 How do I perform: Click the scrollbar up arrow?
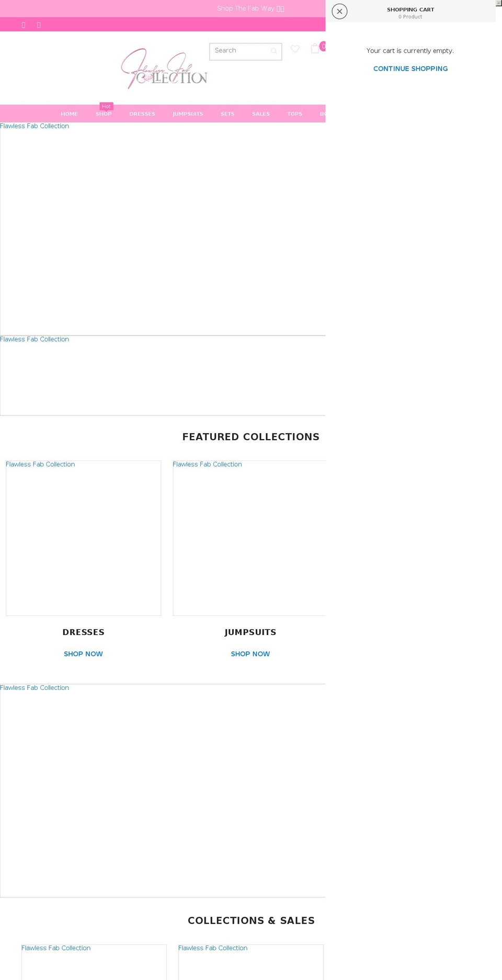(499, 3)
